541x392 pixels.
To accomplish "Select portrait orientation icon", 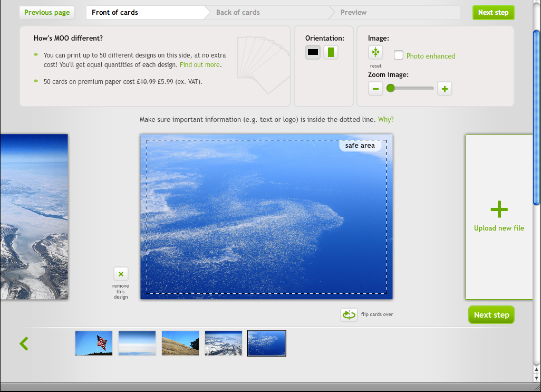I will pos(331,52).
